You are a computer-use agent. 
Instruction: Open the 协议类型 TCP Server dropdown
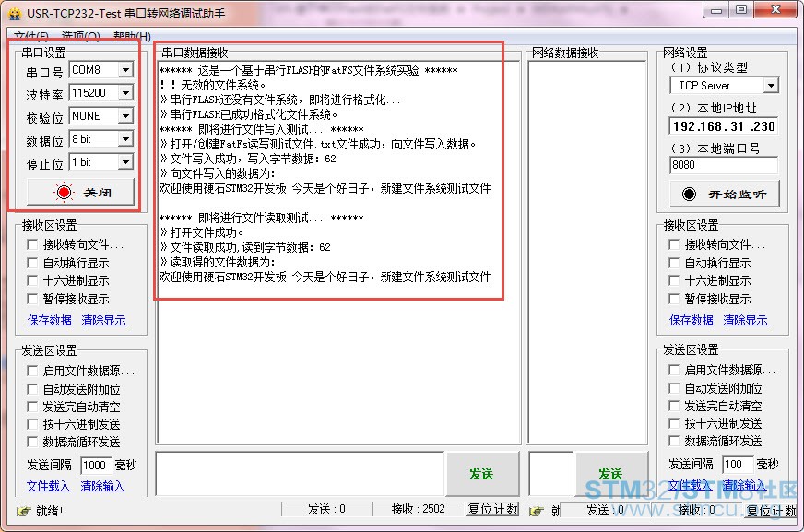coord(771,86)
